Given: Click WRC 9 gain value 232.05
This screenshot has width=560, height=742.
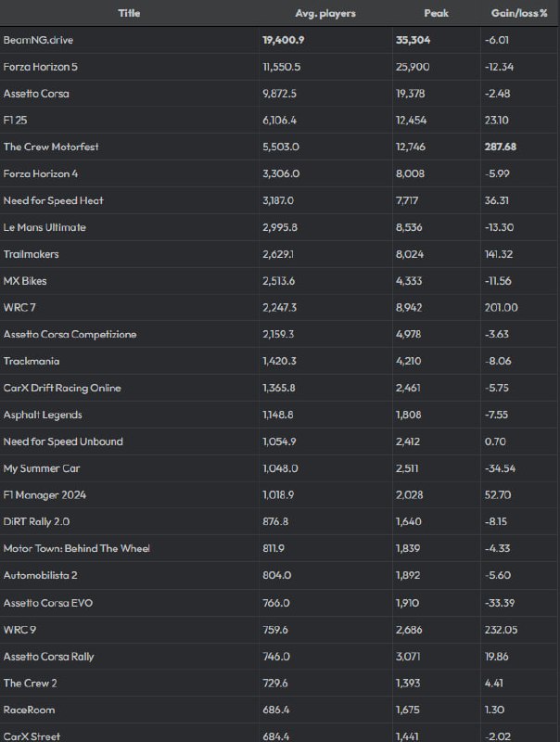Looking at the screenshot, I should click(501, 630).
